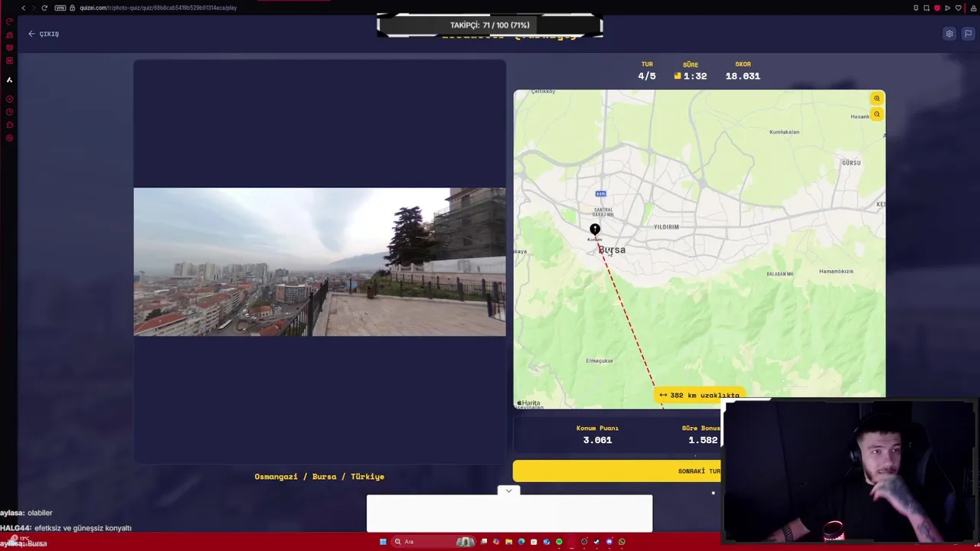Viewport: 980px width, 551px height.
Task: Click the 382 km uzaklıkta distance badge
Action: (x=699, y=396)
